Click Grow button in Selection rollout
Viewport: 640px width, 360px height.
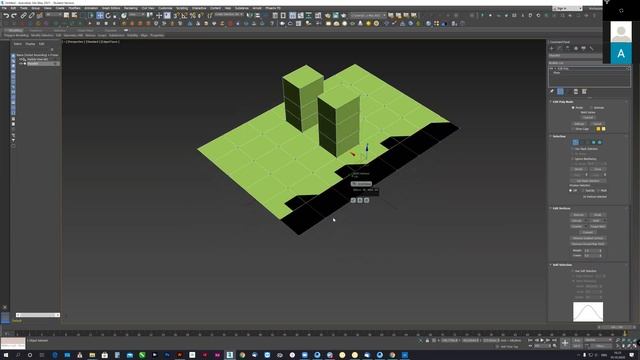point(598,169)
